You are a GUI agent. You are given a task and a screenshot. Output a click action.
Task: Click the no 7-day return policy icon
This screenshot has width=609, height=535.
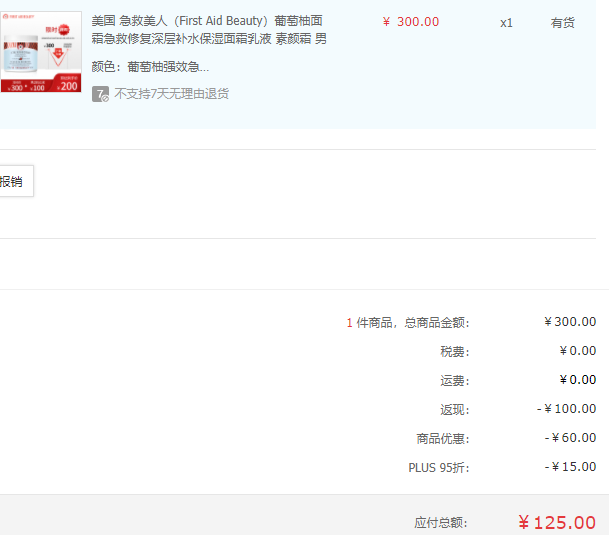[x=100, y=94]
